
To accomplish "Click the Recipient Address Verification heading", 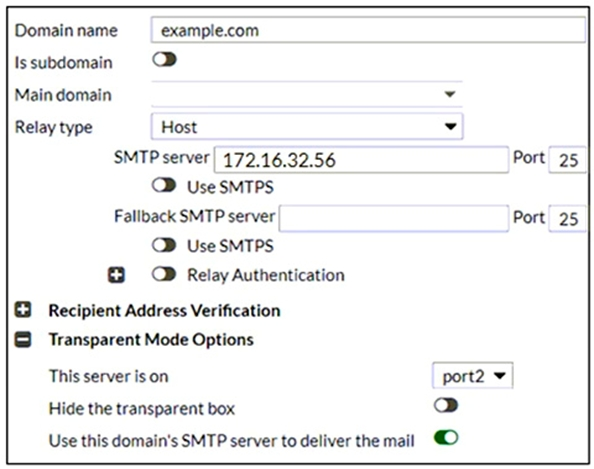I will pos(164,311).
